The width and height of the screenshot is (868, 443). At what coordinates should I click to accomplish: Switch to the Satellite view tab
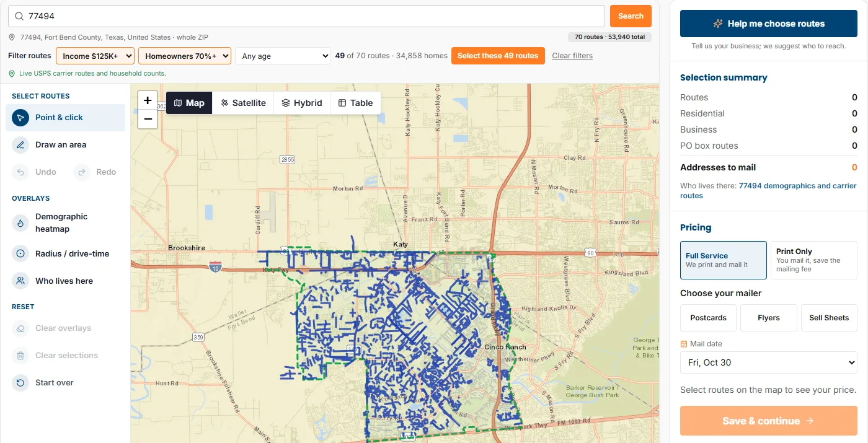point(243,103)
